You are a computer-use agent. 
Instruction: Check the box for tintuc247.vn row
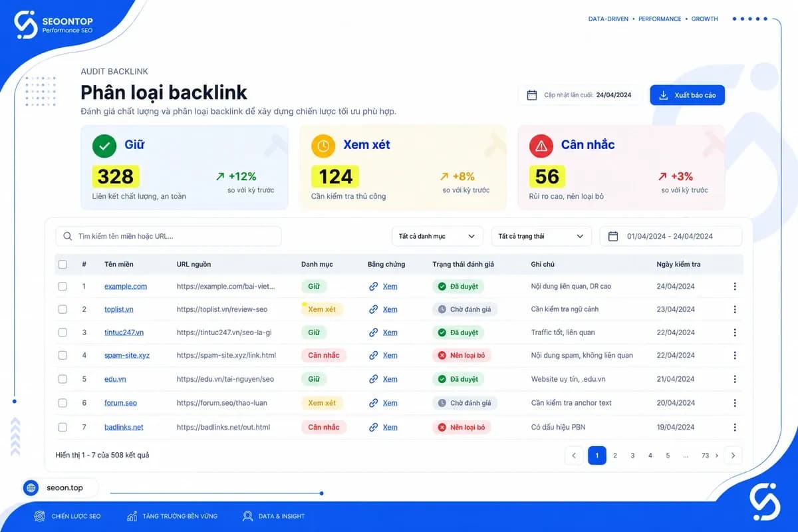[x=63, y=332]
